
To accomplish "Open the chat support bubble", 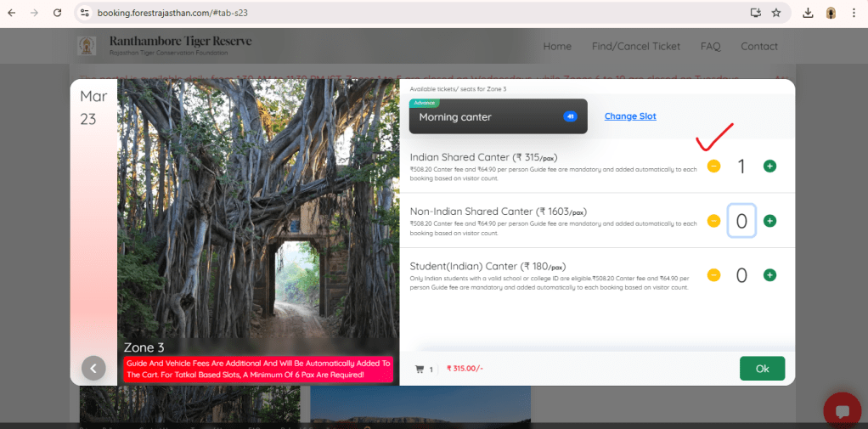I will [x=842, y=411].
